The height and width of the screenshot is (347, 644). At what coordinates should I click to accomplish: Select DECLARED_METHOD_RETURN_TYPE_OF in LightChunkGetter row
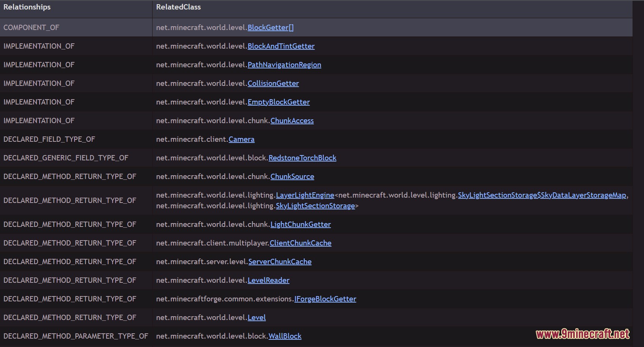pos(76,224)
